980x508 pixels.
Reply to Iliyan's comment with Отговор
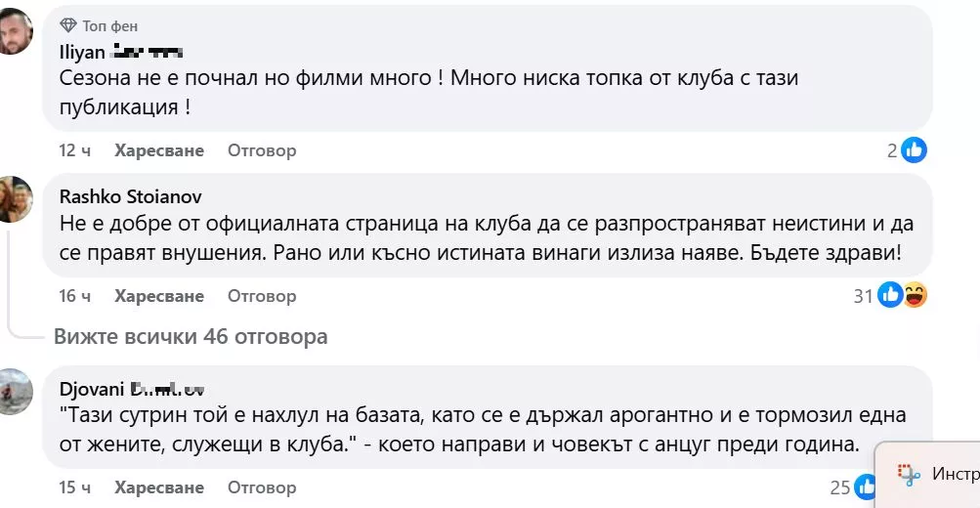(x=262, y=150)
